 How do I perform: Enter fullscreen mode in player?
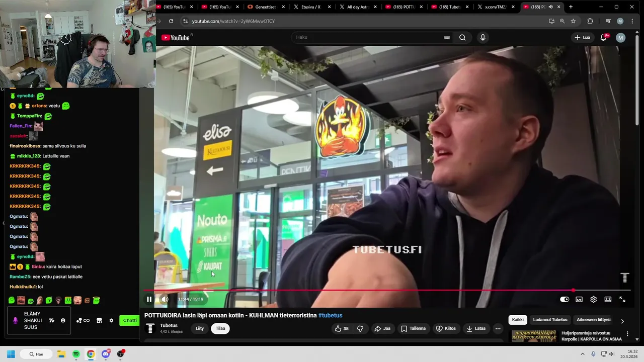coord(622,299)
